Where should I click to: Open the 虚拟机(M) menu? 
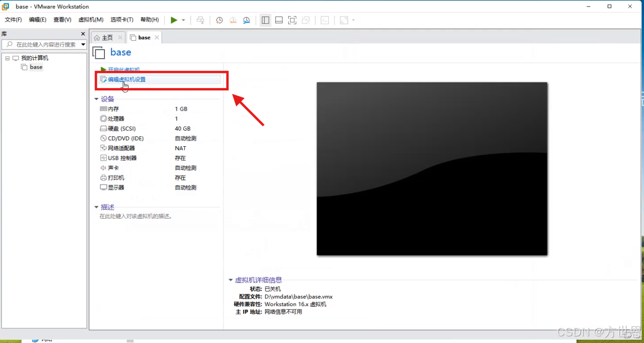click(91, 20)
